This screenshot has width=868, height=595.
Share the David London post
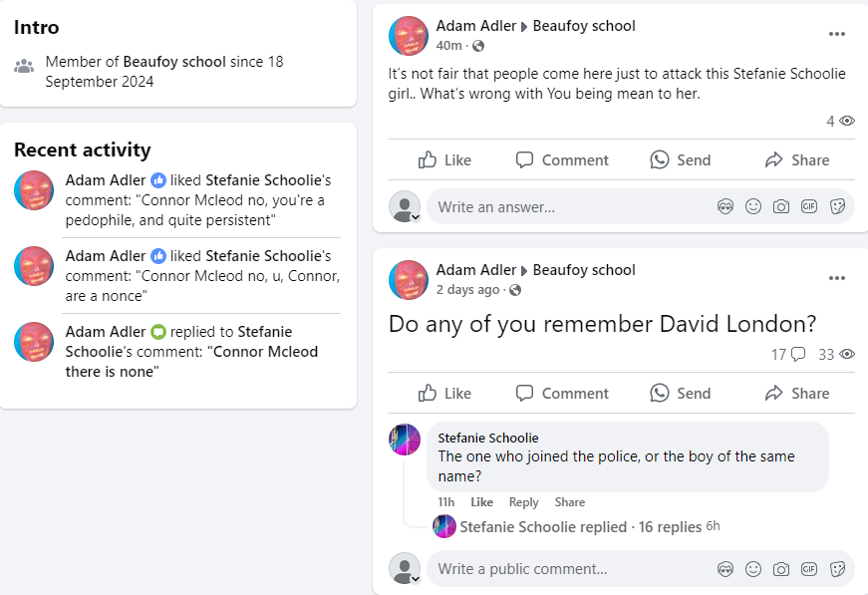tap(796, 394)
